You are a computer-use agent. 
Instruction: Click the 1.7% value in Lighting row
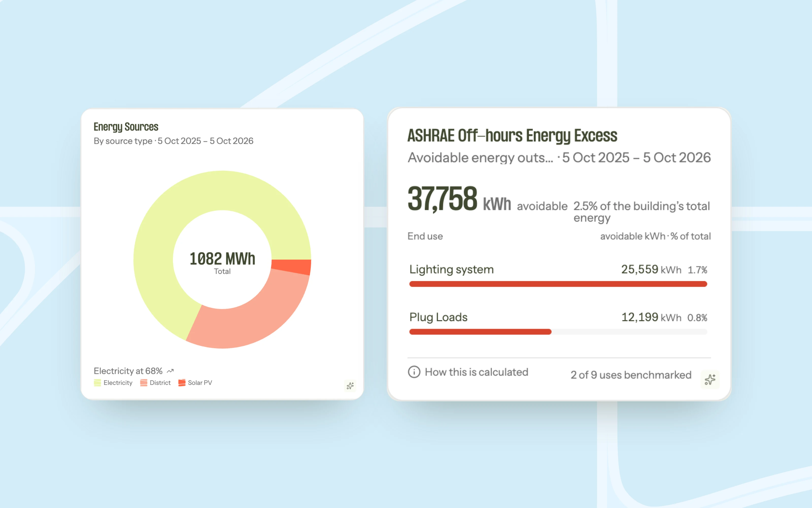697,270
